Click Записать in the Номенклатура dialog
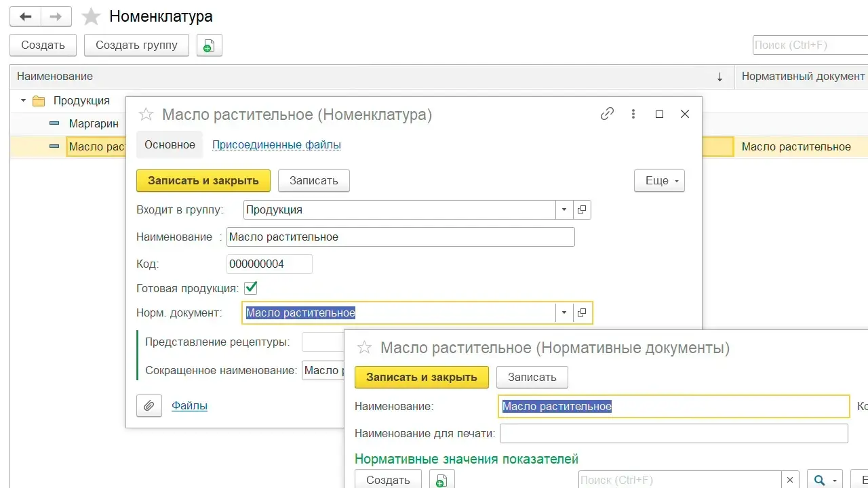This screenshot has width=868, height=488. coord(313,181)
